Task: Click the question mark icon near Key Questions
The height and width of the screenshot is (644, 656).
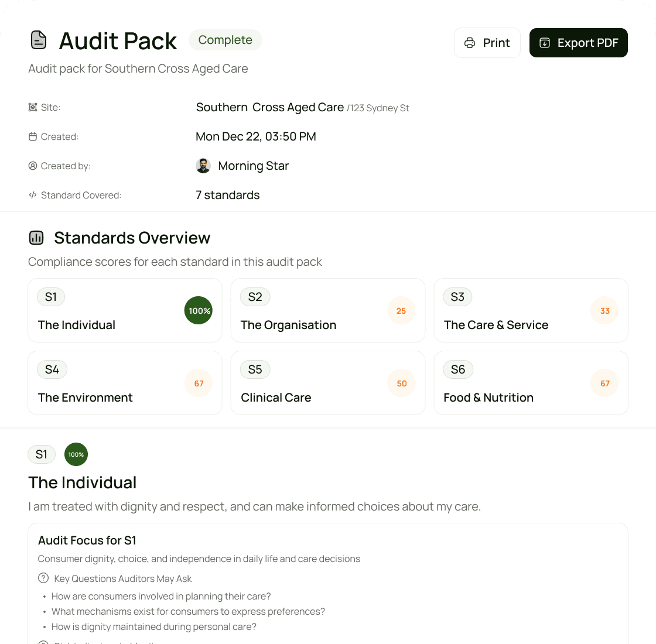Action: point(43,578)
